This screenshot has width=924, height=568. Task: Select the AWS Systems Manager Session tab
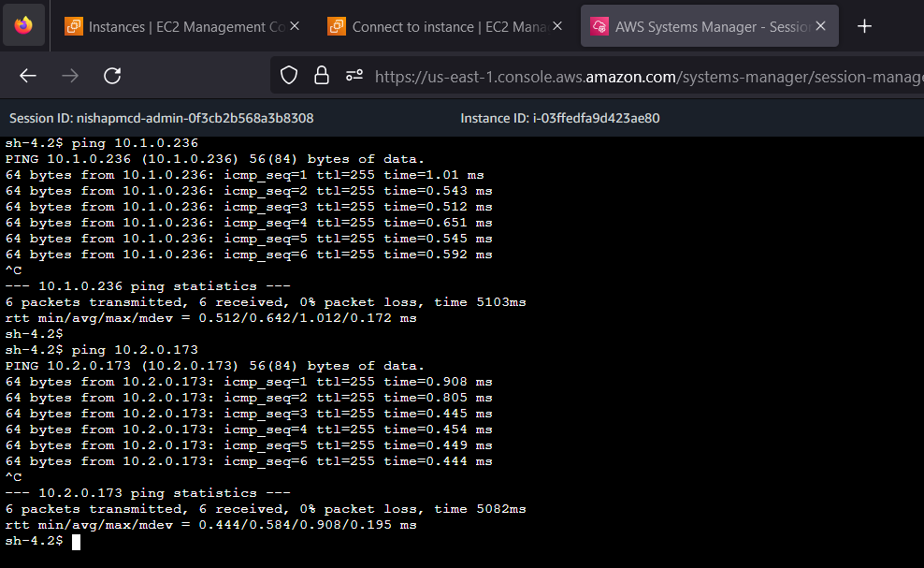pos(701,26)
